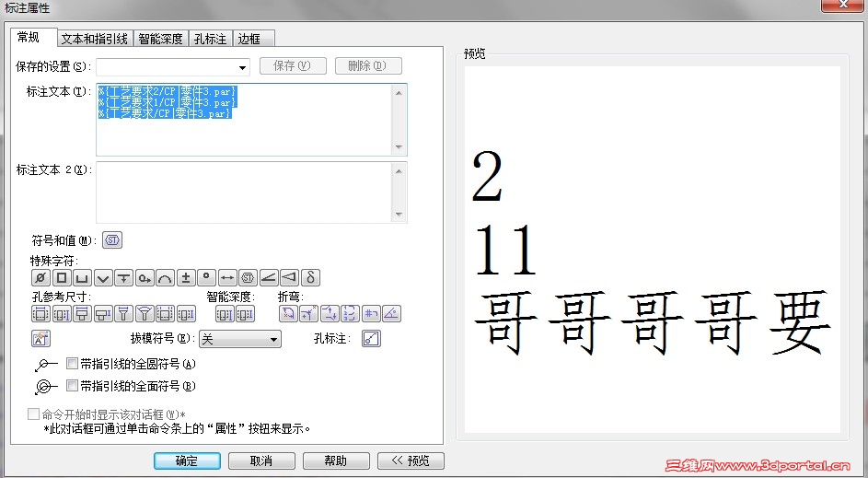The width and height of the screenshot is (868, 478).
Task: Insert the conical taper symbol
Action: pos(290,277)
